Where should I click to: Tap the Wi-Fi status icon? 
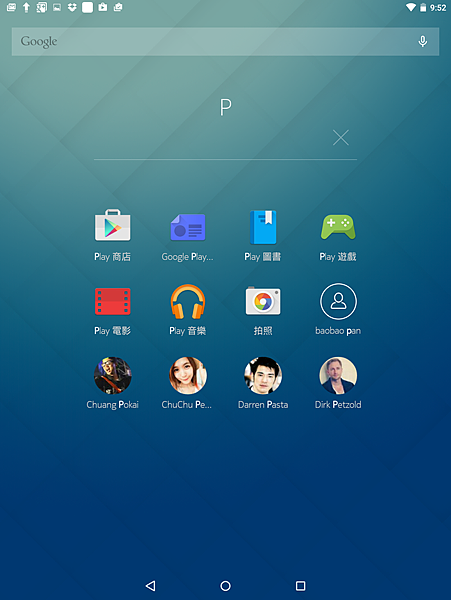[x=411, y=7]
